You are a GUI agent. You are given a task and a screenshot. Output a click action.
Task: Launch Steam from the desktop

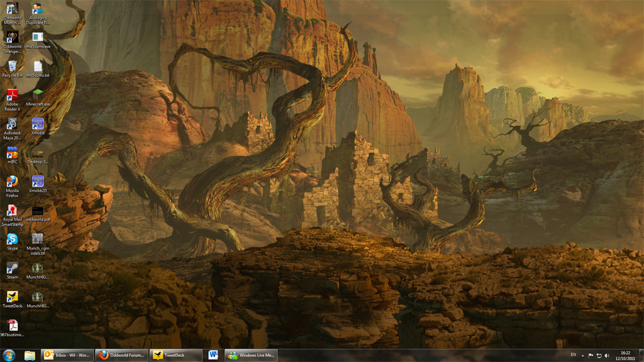[12, 268]
